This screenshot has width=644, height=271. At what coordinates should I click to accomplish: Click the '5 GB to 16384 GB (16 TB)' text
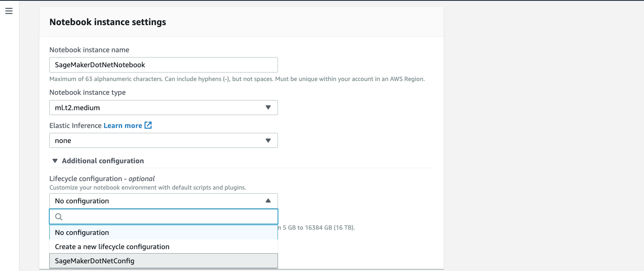click(x=319, y=228)
